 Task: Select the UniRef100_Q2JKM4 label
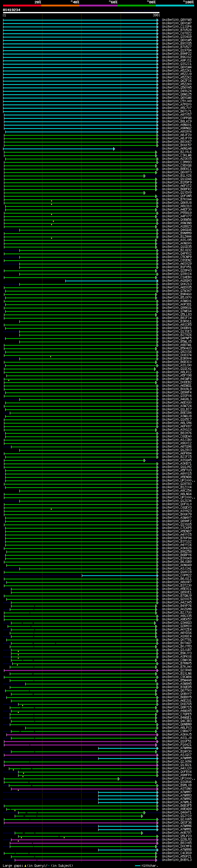[177, 761]
